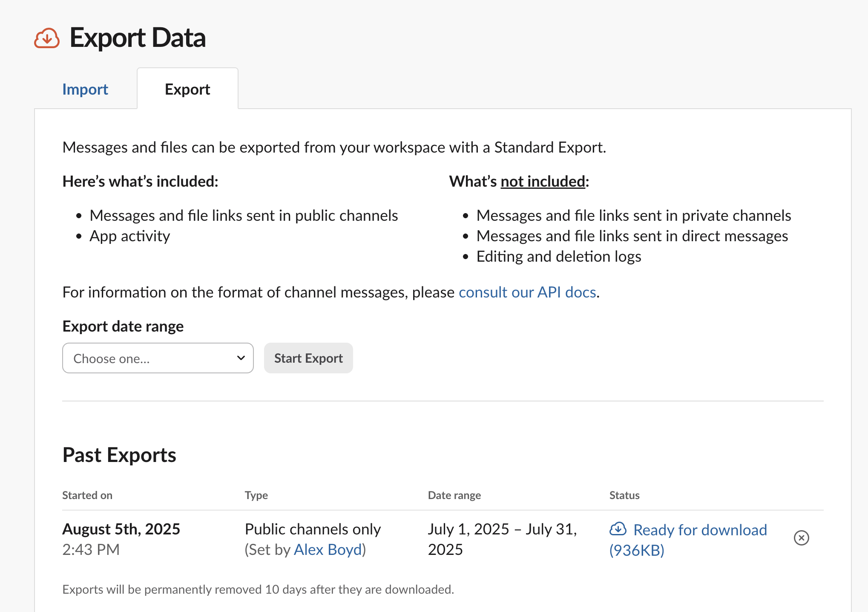
Task: Click the Status column header
Action: 624,495
